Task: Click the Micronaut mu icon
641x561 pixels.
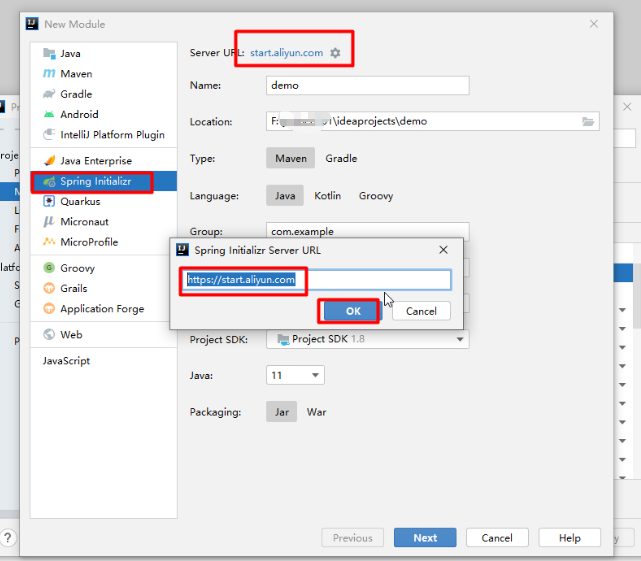Action: [x=49, y=222]
